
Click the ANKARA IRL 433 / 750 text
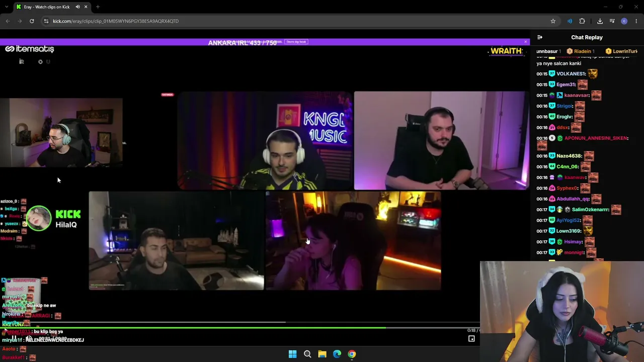pos(243,43)
